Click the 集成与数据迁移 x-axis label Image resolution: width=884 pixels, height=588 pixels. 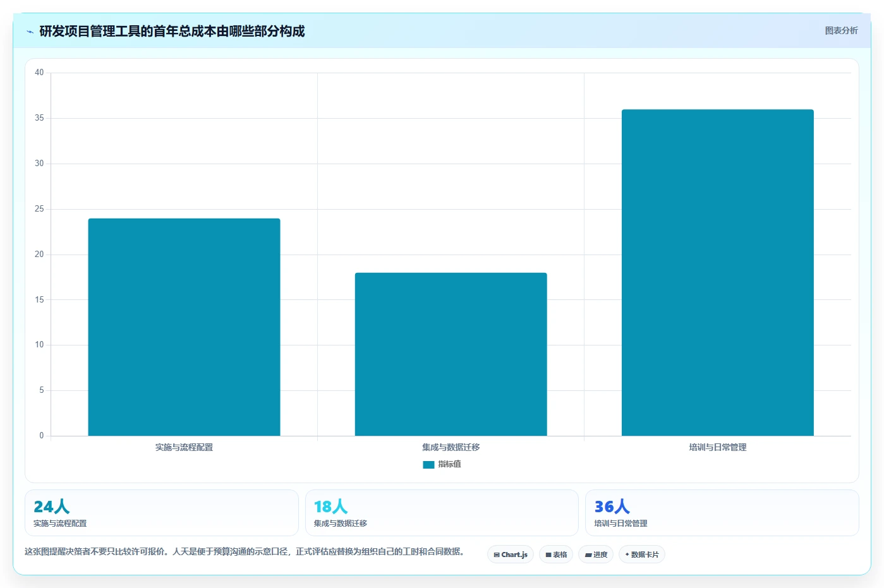click(451, 447)
